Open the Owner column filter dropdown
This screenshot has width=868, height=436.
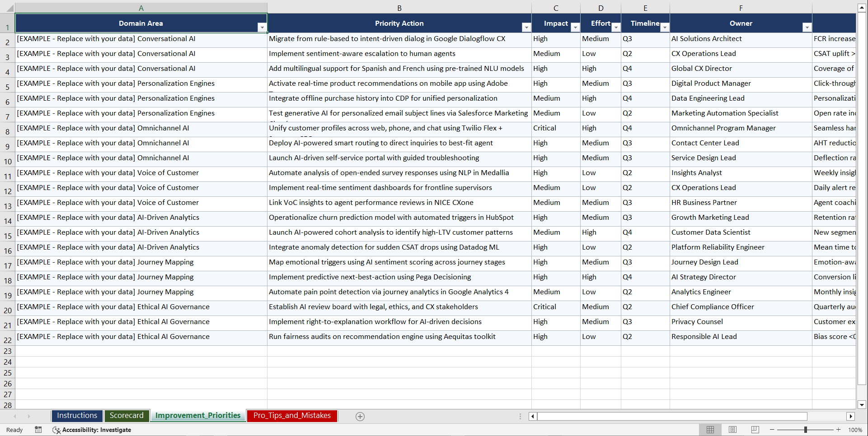click(x=807, y=27)
